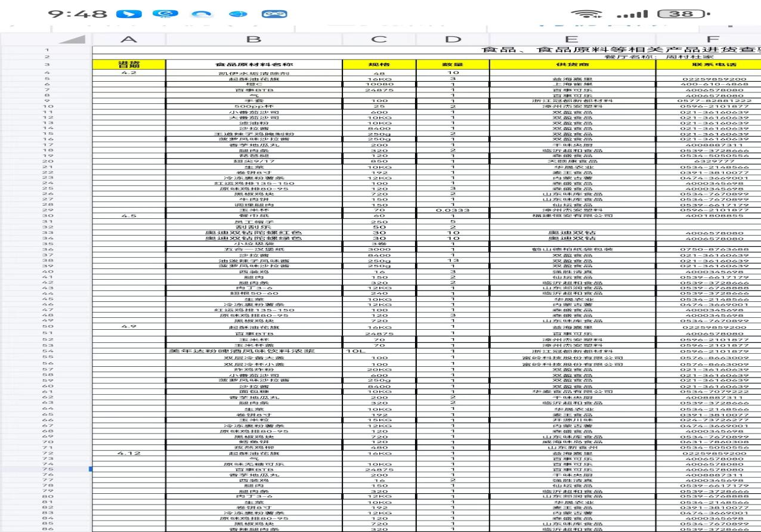Click the 美年达粉啤酒风味饮料浓浆 cell
Viewport: 761px width, 532px height.
pyautogui.click(x=253, y=352)
